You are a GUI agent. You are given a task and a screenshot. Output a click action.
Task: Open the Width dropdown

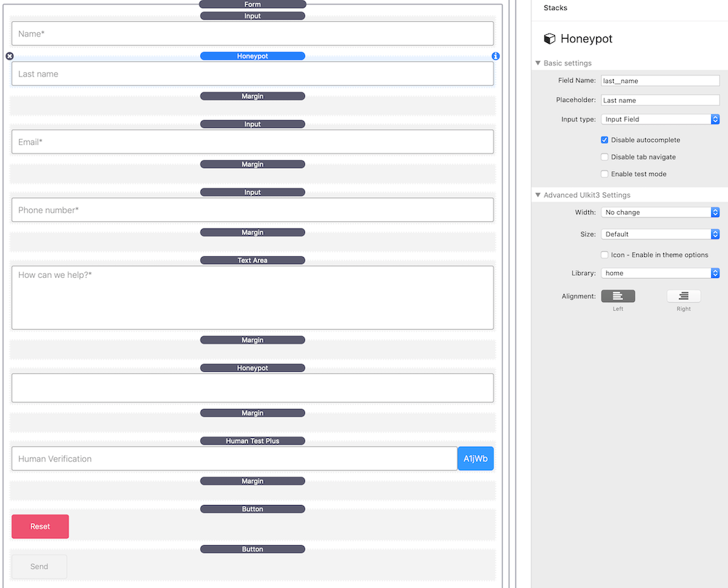pos(660,212)
